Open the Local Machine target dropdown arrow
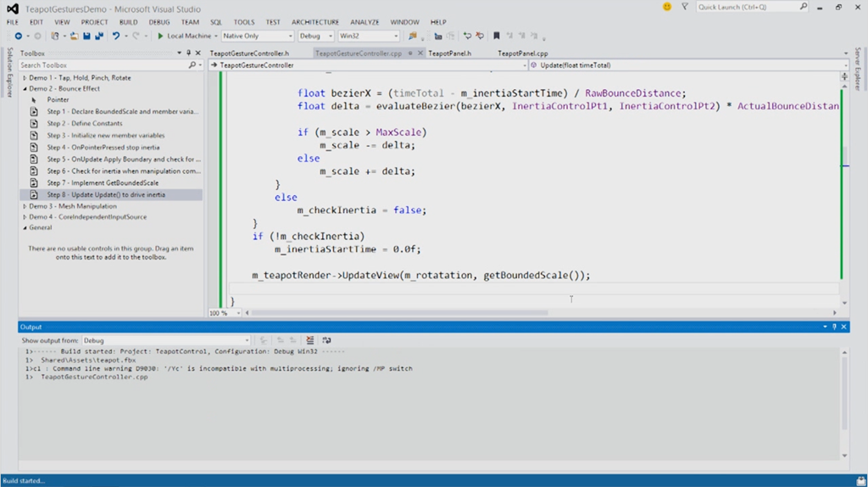Screen dimensions: 868x487 click(216, 36)
